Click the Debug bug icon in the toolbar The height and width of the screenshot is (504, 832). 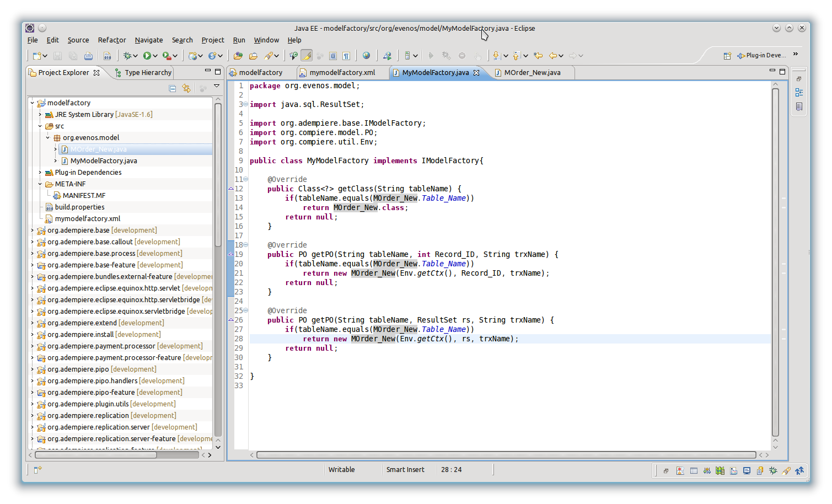[x=127, y=56]
